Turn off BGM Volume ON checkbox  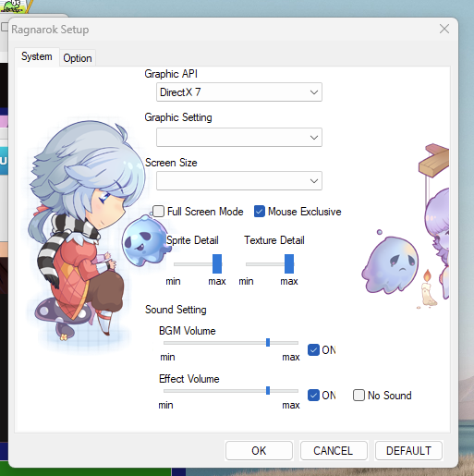pos(313,350)
